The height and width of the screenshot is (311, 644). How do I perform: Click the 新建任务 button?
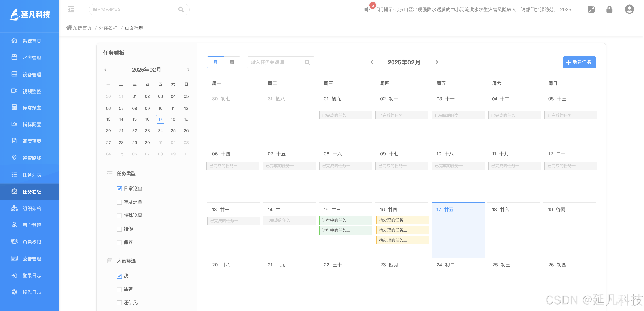[579, 62]
